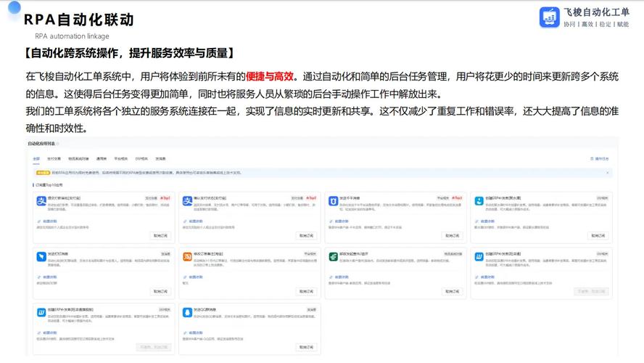Switch to the 支付交易 tab
Screen dimensions: 644x363
click(54, 159)
